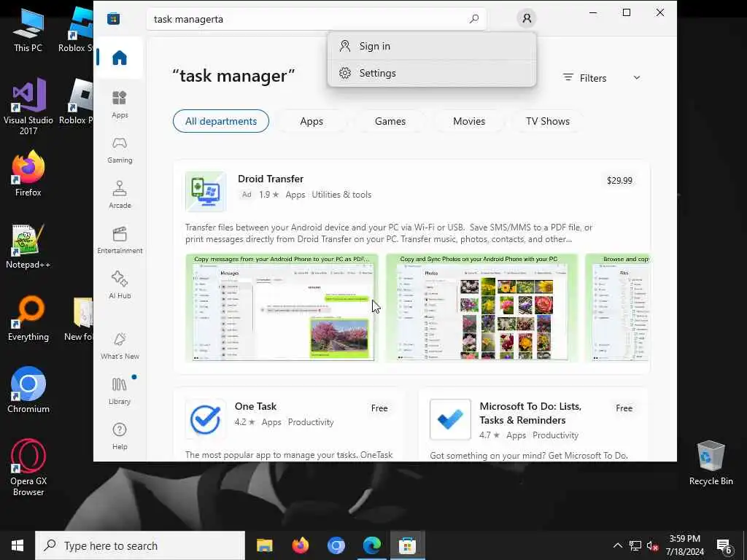Select the Everything desktop shortcut

(28, 318)
